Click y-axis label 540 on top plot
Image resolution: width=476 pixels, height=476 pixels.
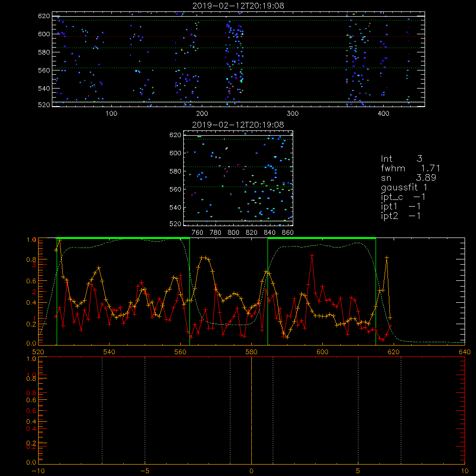(44, 89)
